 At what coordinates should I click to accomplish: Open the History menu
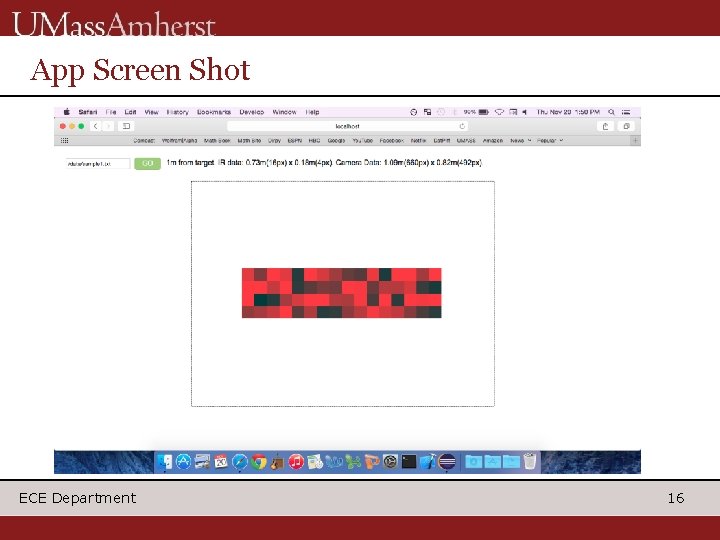click(x=178, y=112)
